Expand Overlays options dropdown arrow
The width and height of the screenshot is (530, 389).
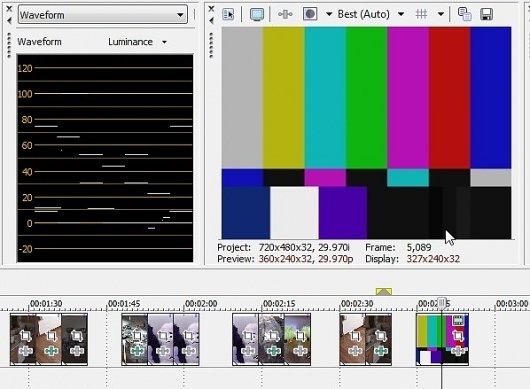[440, 15]
